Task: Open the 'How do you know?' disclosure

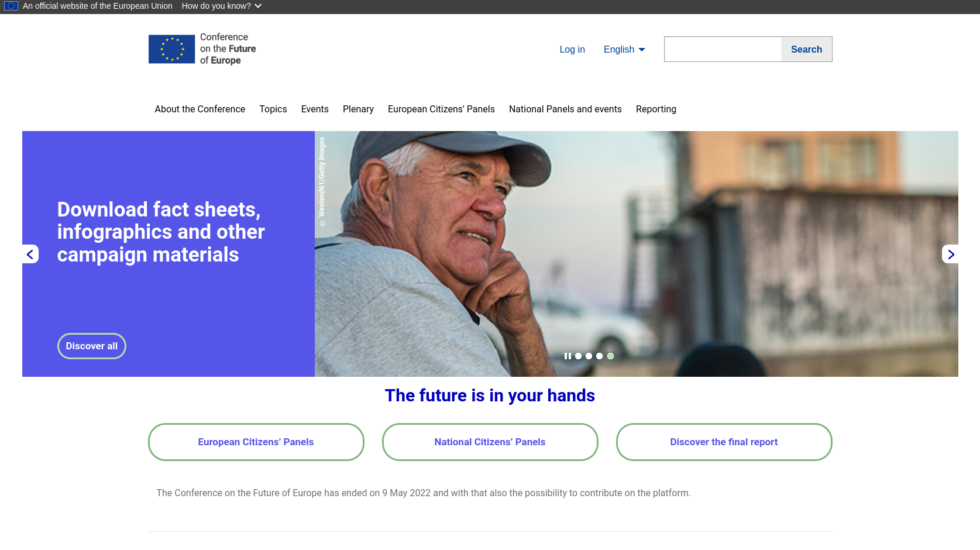Action: 221,6
